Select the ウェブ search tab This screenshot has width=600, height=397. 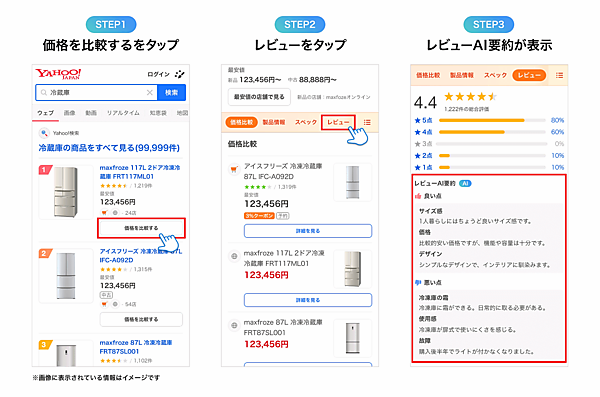tap(45, 113)
